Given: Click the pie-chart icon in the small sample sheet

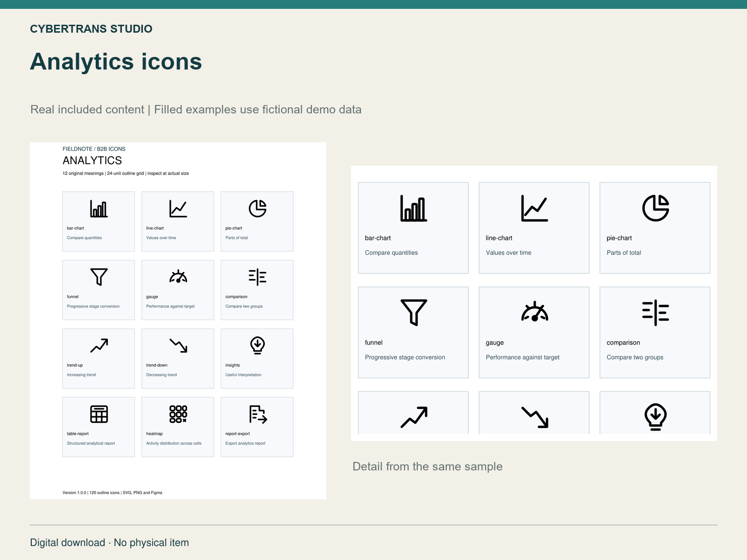Looking at the screenshot, I should [x=257, y=209].
